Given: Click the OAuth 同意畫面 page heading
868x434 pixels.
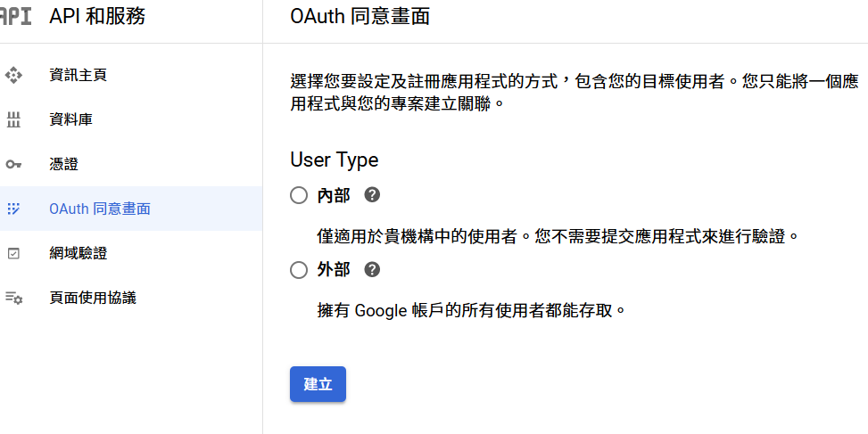Looking at the screenshot, I should coord(360,16).
